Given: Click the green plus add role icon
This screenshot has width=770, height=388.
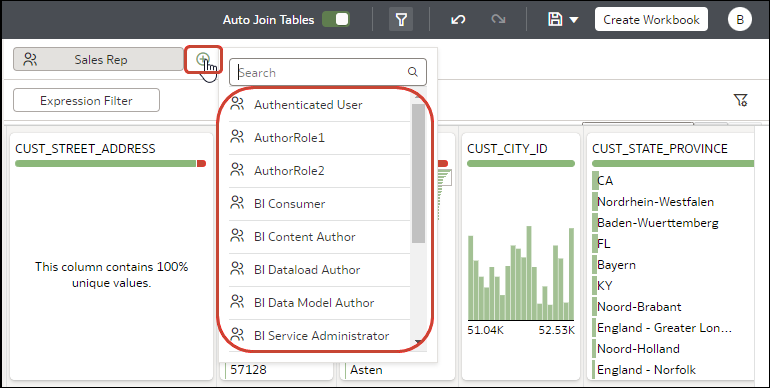Looking at the screenshot, I should [202, 59].
